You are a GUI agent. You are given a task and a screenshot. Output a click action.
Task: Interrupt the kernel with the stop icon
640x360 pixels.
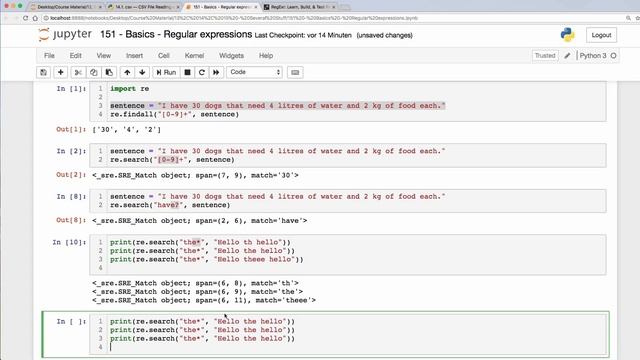pyautogui.click(x=187, y=72)
